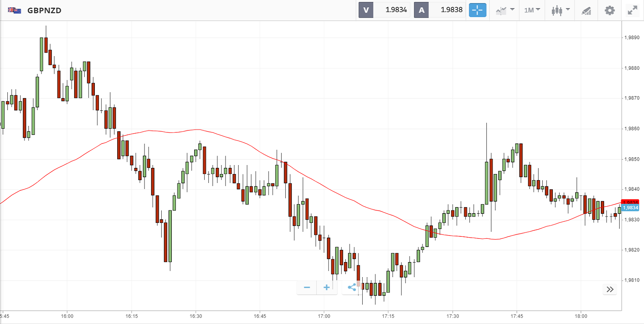Image resolution: width=644 pixels, height=324 pixels.
Task: Click the blue 1,9834 current price tag
Action: 631,208
